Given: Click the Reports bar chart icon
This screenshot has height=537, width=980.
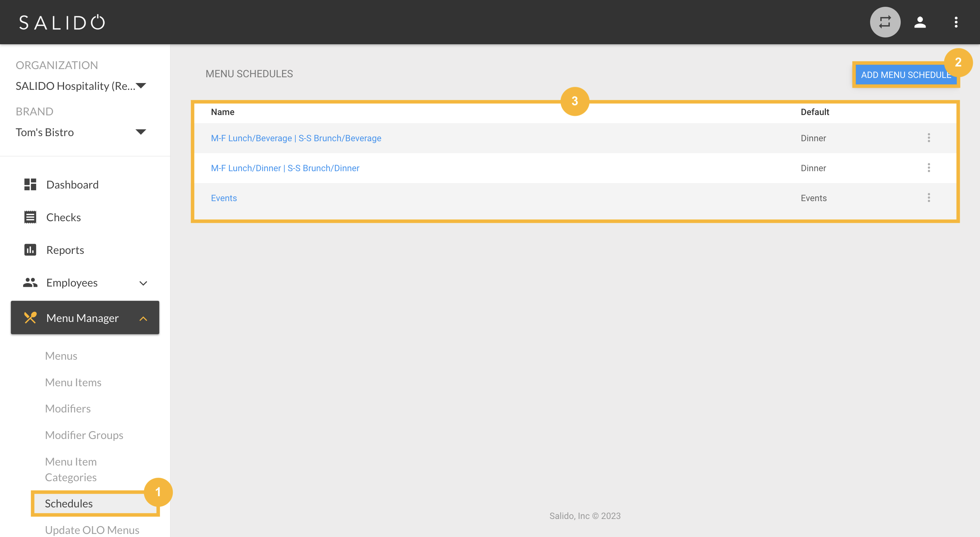Looking at the screenshot, I should [30, 250].
